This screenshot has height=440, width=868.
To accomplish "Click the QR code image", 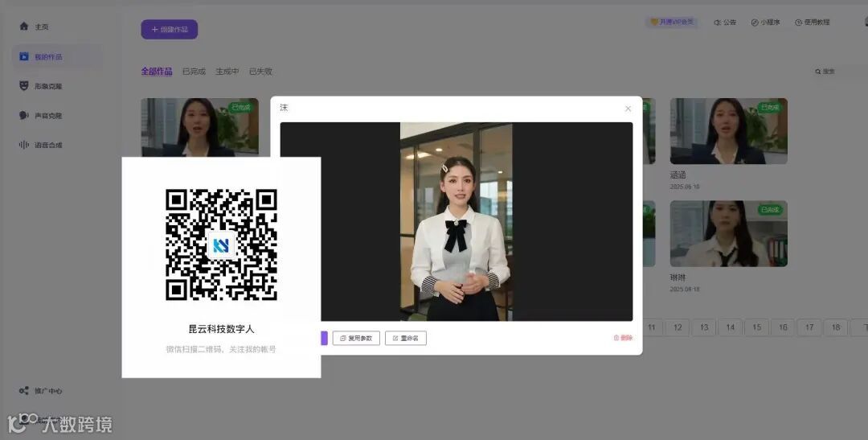I will [x=222, y=245].
